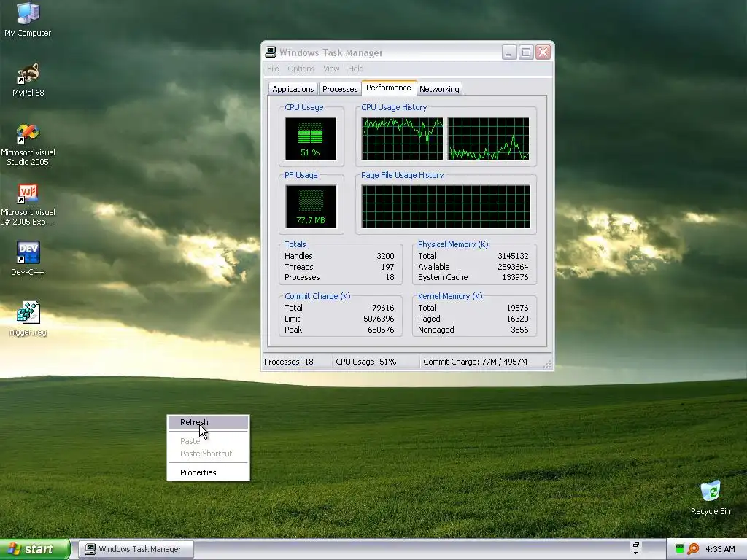Click the Windows Task Manager taskbar button
The image size is (747, 560).
point(136,549)
